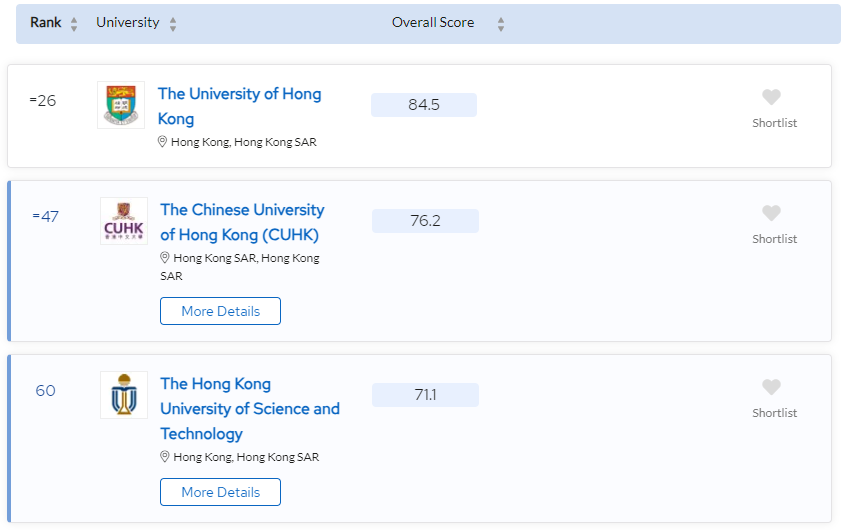The height and width of the screenshot is (530, 847).
Task: Sort by University column arrows
Action: (x=173, y=24)
